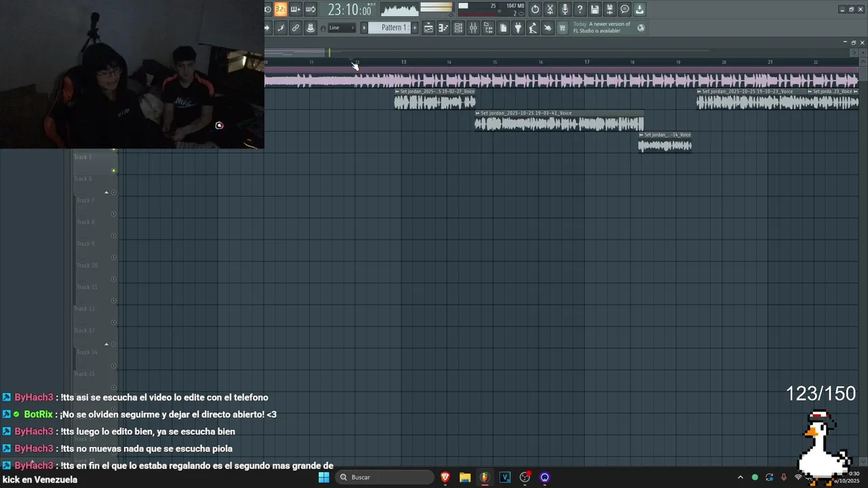Open the shopping cart content library icon
Viewport: 868px width, 488px height.
point(562,28)
